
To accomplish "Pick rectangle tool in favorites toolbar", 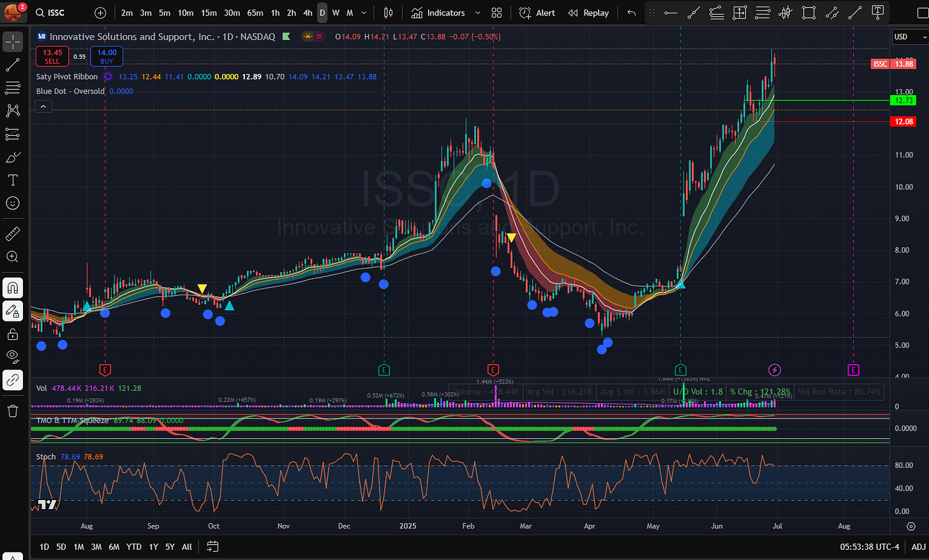I will pyautogui.click(x=809, y=13).
